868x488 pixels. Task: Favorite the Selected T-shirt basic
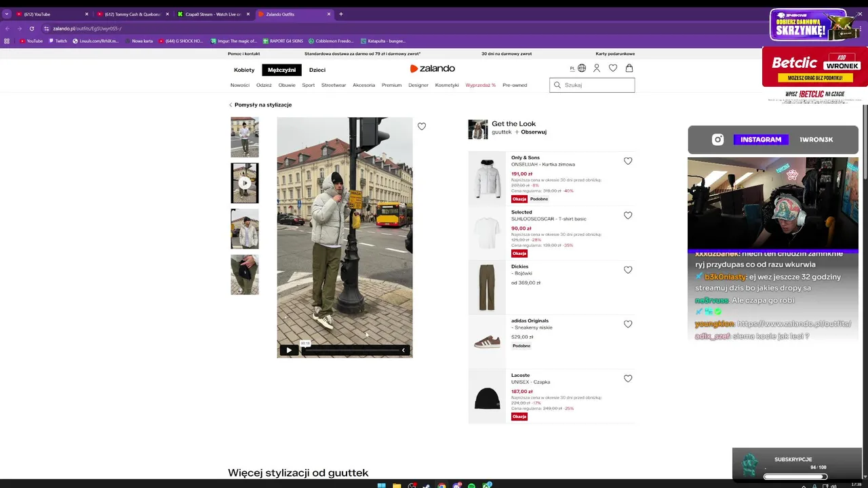[x=628, y=216]
